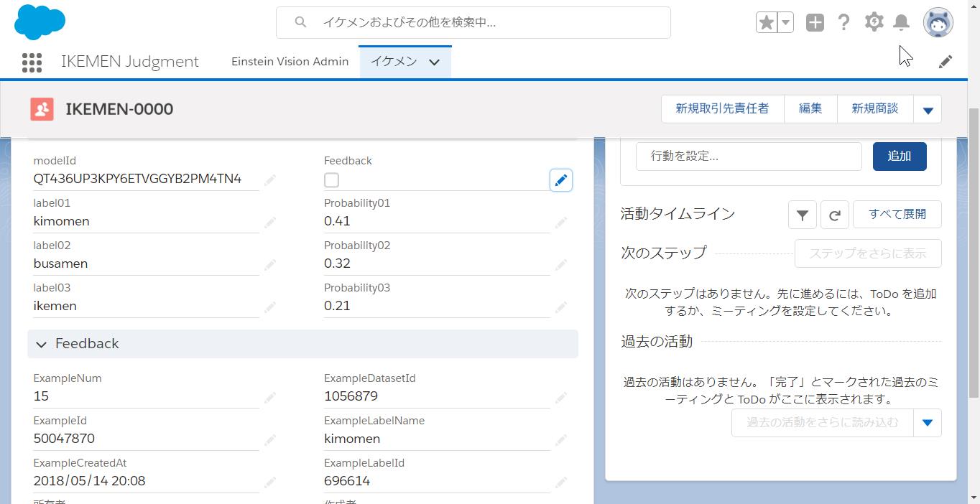Edit ExampleLabelName pencil icon
Viewport: 980px width, 504px height.
[560, 439]
